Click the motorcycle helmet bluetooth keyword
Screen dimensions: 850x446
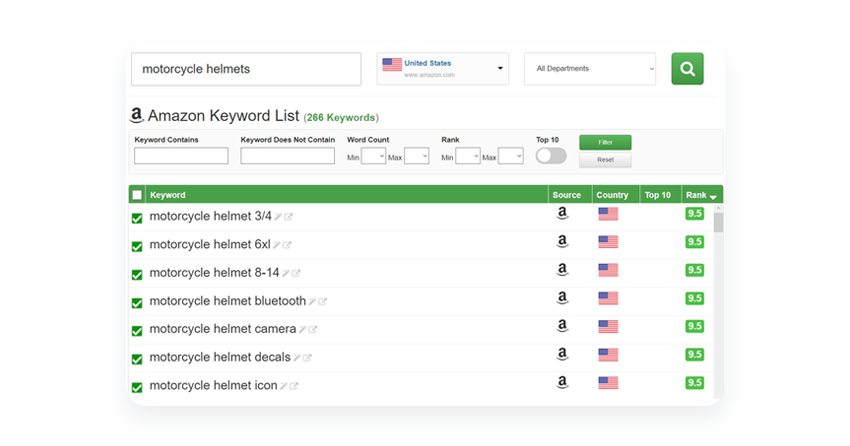[x=228, y=301]
